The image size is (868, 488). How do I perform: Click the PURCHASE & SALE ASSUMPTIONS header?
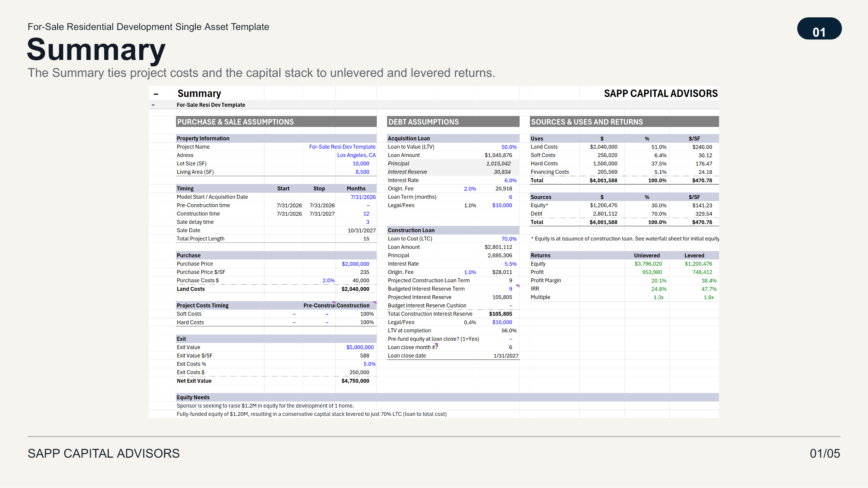[x=276, y=122]
